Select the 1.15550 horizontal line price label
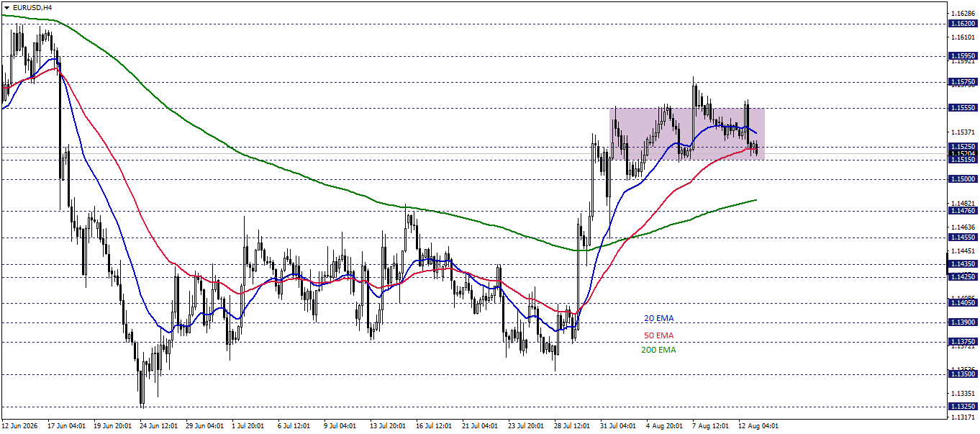This screenshot has height=434, width=980. tap(963, 108)
